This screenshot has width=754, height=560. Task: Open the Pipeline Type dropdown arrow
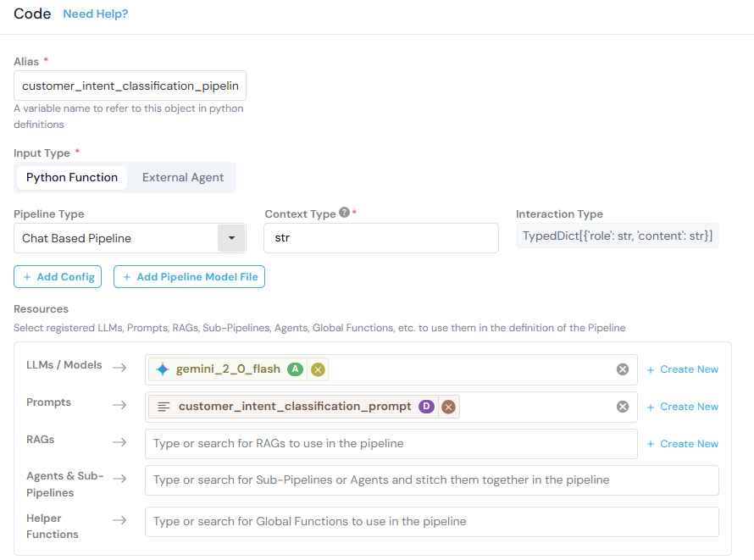click(231, 238)
